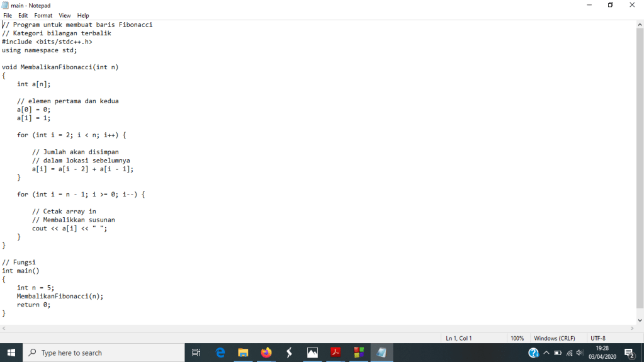The width and height of the screenshot is (644, 362).
Task: Click the battery status tray icon
Action: tap(558, 353)
